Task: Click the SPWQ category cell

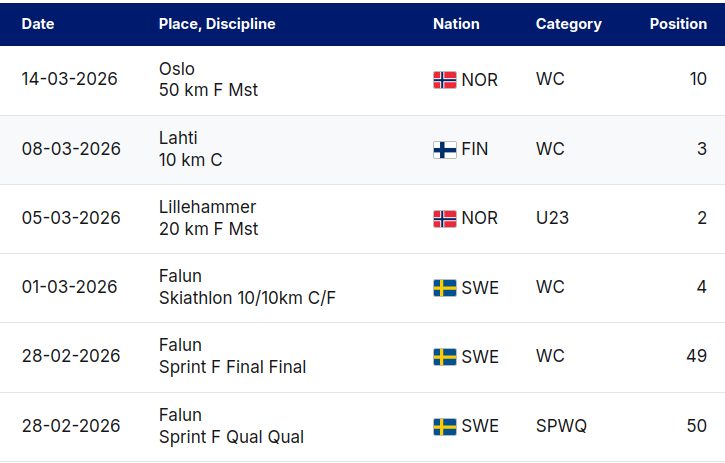Action: coord(561,426)
